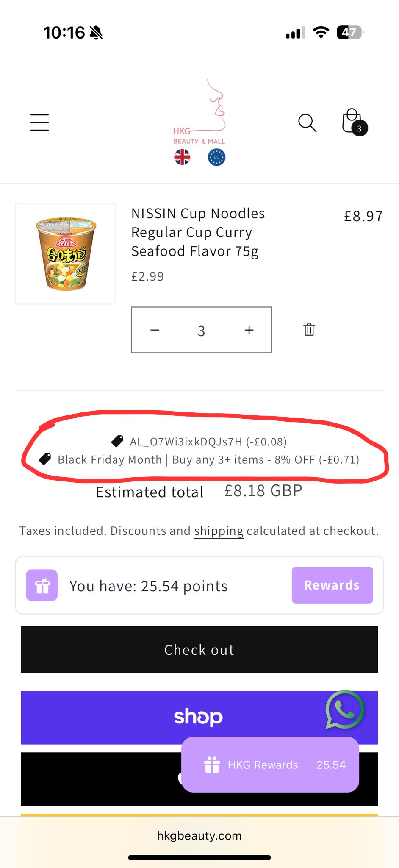Screen dimensions: 399x868
Task: Tap the search magnifier icon
Action: [x=307, y=123]
